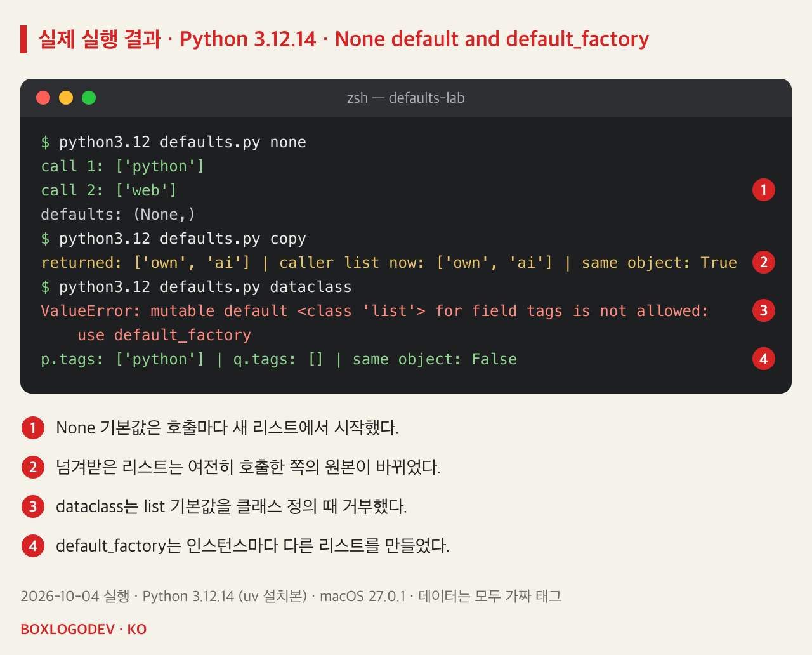812x655 pixels.
Task: Click the green zoom button of the terminal
Action: 89,98
